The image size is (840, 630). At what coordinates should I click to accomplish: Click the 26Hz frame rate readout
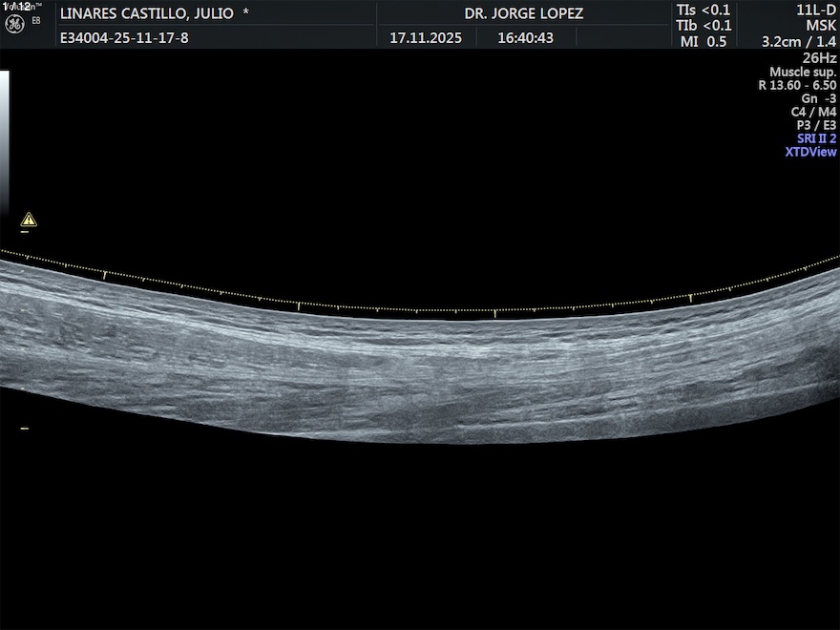[820, 57]
